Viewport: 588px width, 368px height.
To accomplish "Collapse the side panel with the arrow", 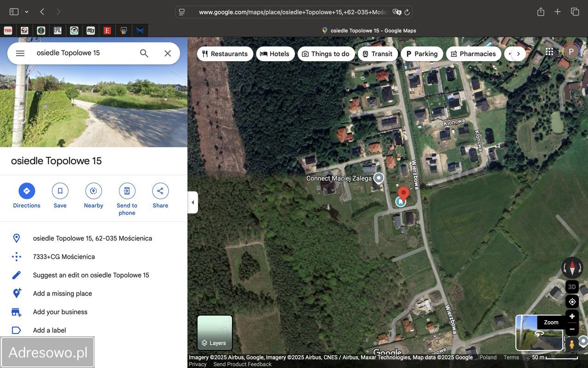I will coord(193,202).
